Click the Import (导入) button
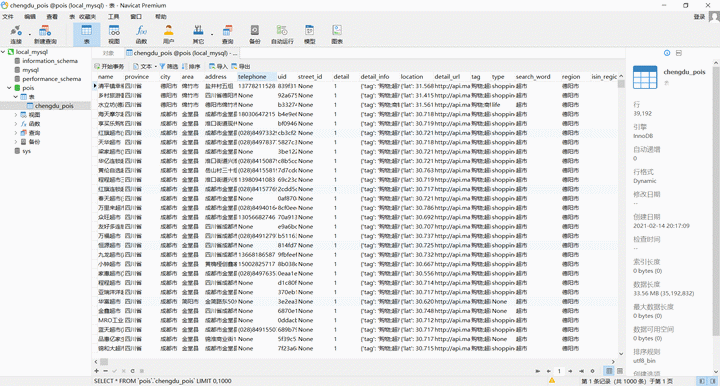 219,67
